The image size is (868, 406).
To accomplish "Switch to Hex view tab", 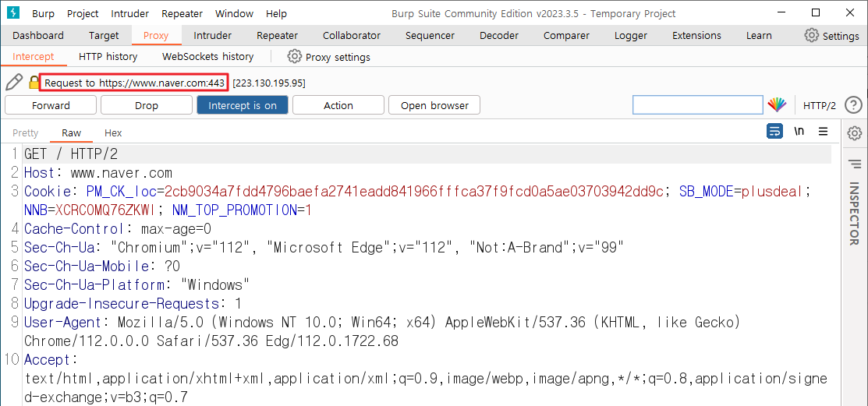I will 113,132.
